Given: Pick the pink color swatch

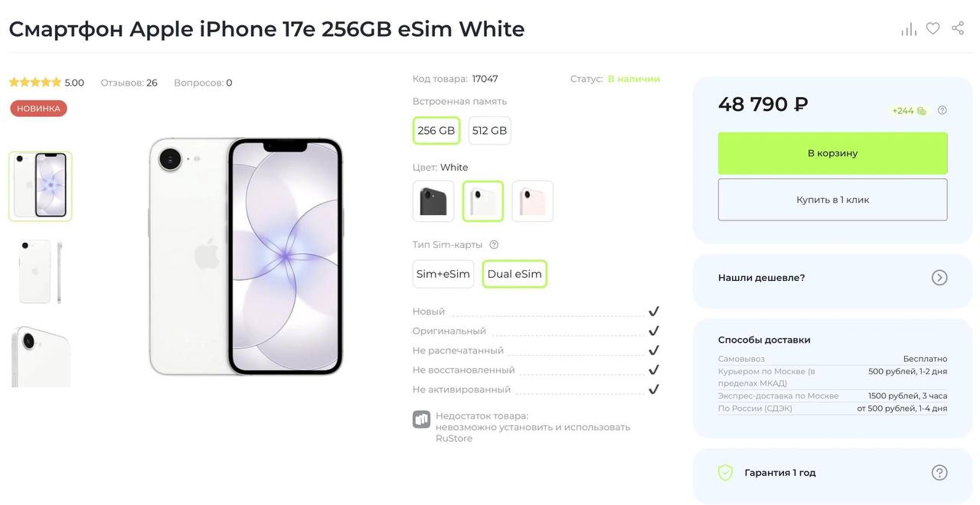Looking at the screenshot, I should tap(532, 201).
